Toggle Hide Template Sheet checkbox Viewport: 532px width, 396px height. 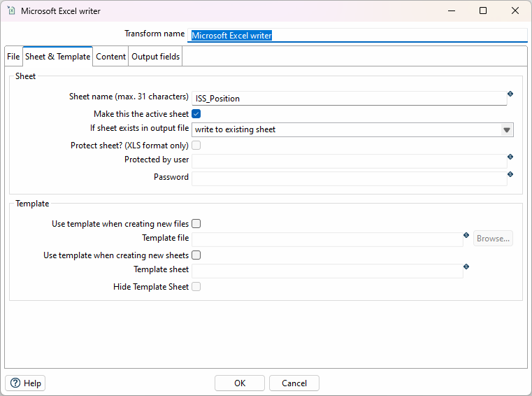196,287
